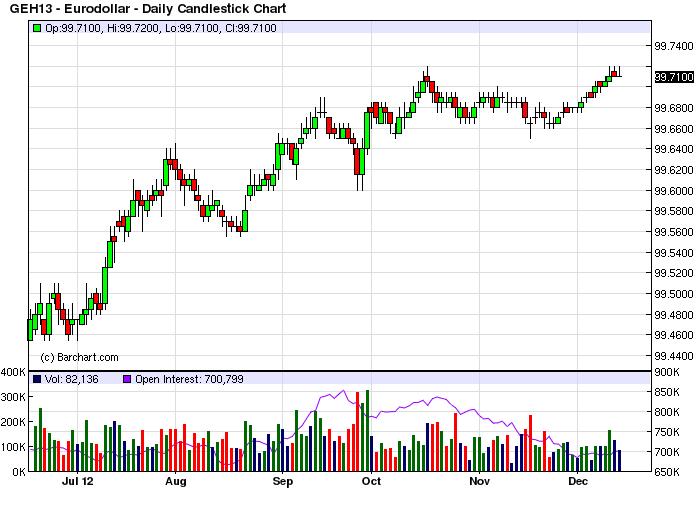This screenshot has height=512, width=700.
Task: Click the 650K open interest axis label
Action: pyautogui.click(x=667, y=472)
